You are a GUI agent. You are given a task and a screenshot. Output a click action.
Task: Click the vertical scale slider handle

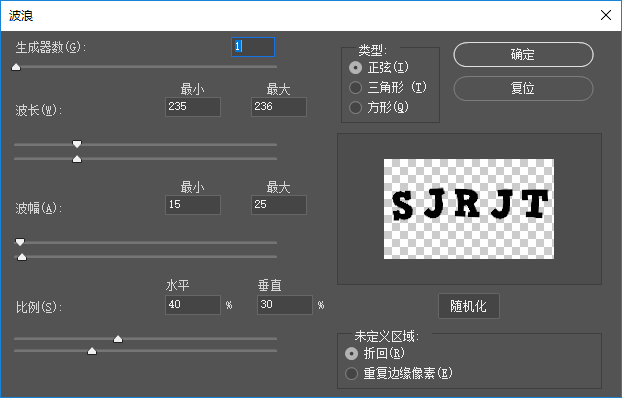pyautogui.click(x=92, y=351)
